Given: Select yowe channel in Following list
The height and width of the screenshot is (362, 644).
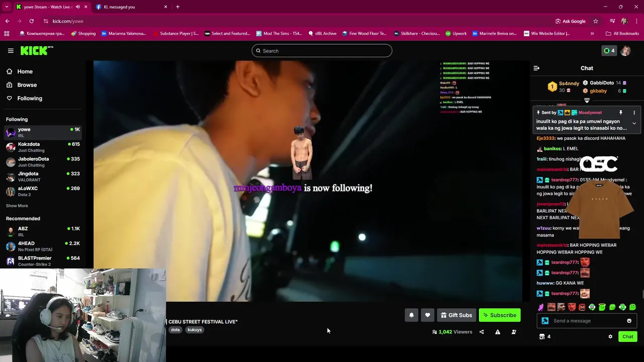Looking at the screenshot, I should point(43,132).
